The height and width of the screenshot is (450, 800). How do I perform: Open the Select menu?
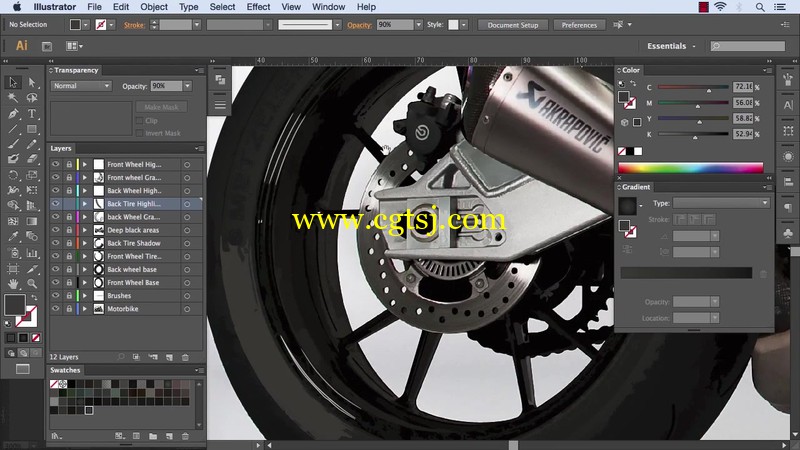tap(222, 7)
